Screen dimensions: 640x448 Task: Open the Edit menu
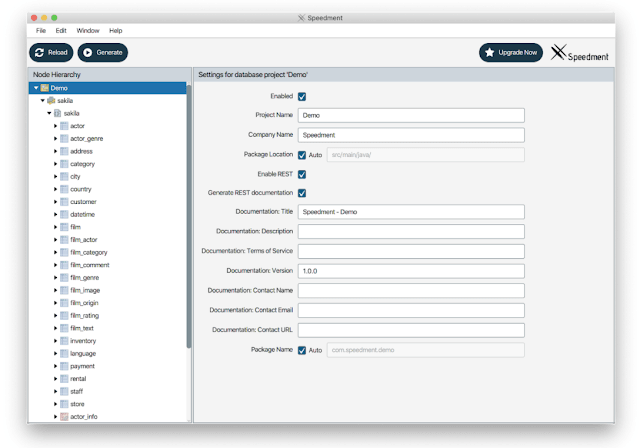pyautogui.click(x=61, y=31)
